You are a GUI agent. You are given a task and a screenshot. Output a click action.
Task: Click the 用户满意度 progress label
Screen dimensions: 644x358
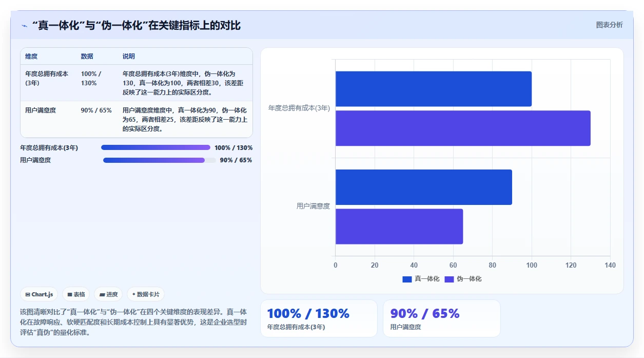pos(35,160)
